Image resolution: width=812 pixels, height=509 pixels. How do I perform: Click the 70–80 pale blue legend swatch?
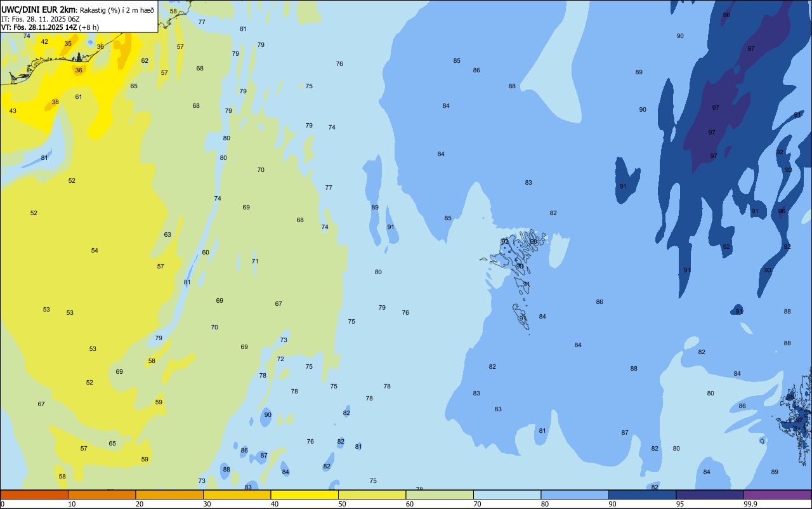tap(507, 494)
